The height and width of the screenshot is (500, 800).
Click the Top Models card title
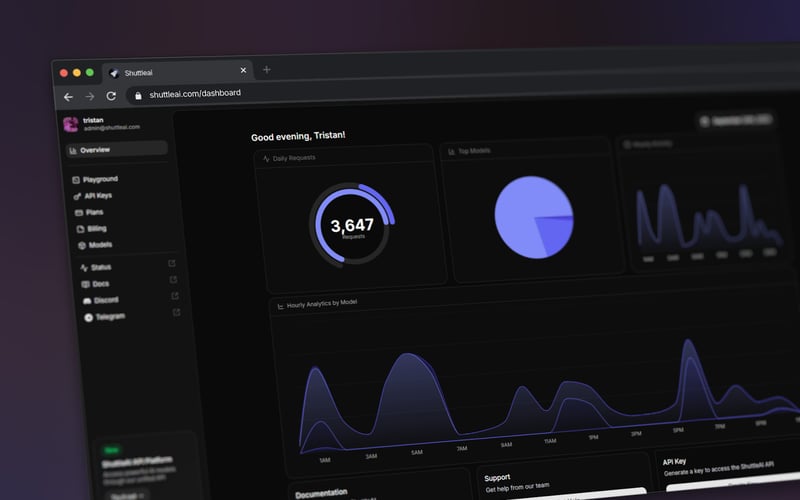pyautogui.click(x=474, y=151)
